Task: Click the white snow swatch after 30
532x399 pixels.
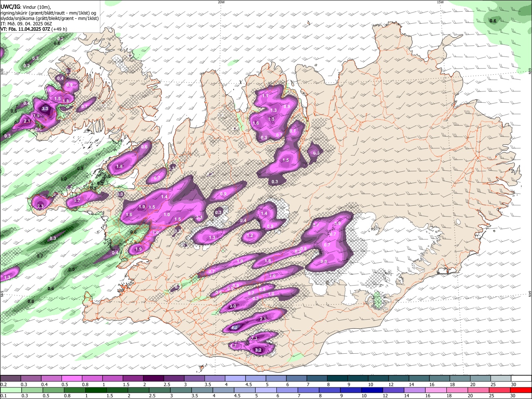Action: point(521,379)
